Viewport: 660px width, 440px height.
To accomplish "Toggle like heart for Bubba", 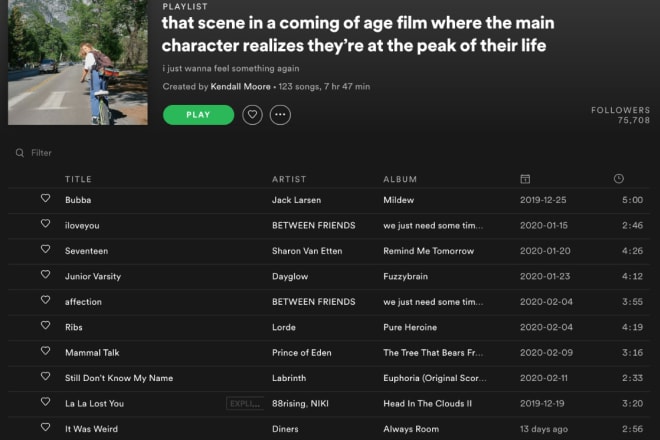I will [x=45, y=198].
